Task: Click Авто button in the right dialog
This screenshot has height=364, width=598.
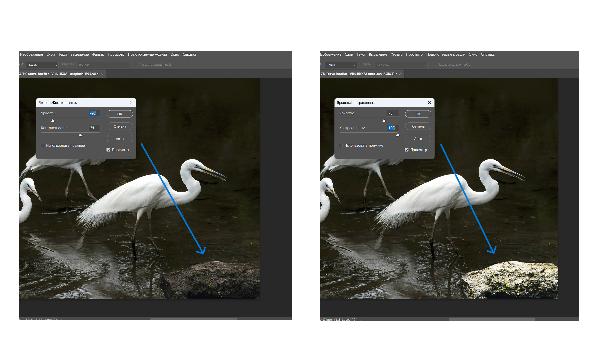Action: (418, 139)
